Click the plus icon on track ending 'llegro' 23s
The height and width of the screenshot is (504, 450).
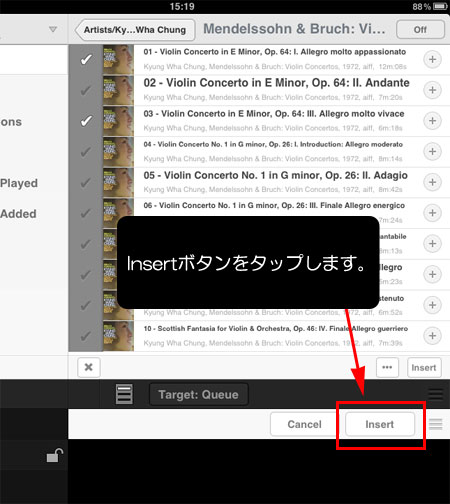[x=432, y=274]
